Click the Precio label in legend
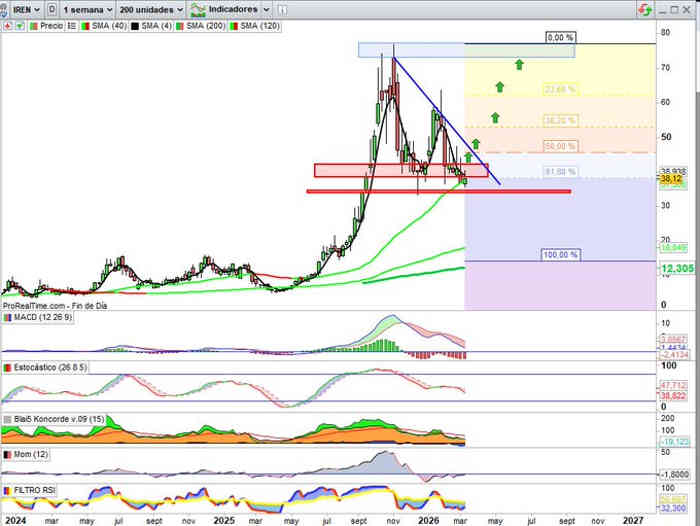 51,25
